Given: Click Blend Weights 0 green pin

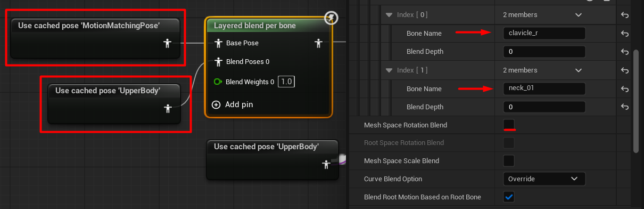Looking at the screenshot, I should pyautogui.click(x=218, y=82).
